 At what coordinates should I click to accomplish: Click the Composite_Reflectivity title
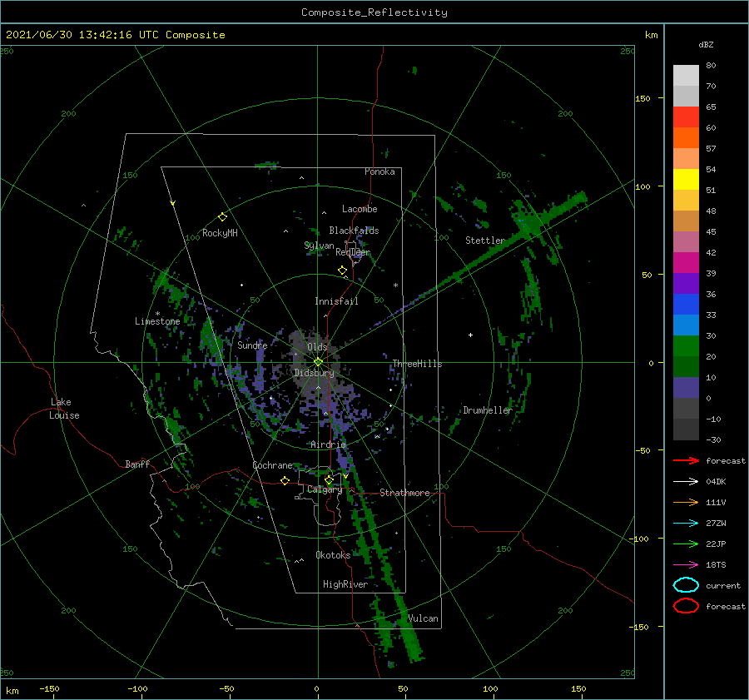coord(374,12)
